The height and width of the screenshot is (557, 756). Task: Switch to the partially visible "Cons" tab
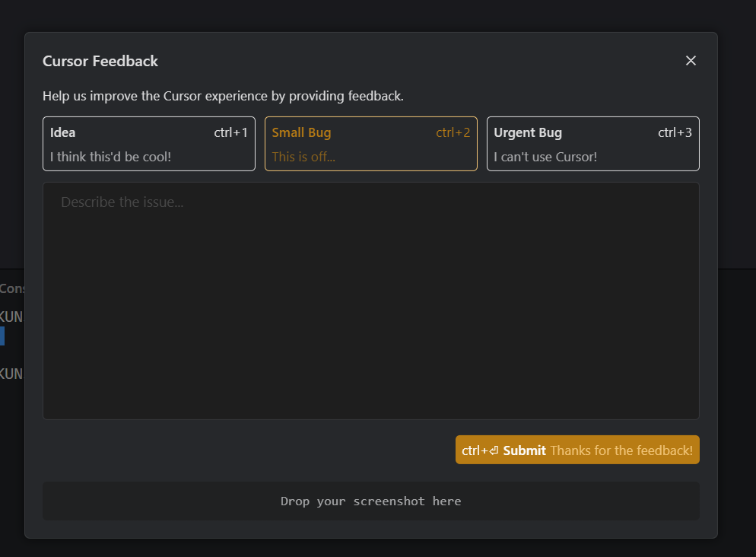(11, 289)
